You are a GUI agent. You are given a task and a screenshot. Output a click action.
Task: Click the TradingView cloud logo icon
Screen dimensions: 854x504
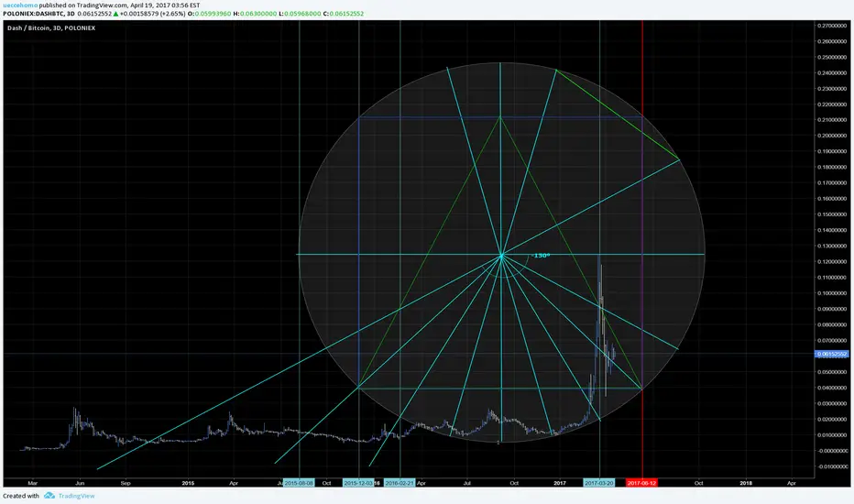click(x=49, y=496)
